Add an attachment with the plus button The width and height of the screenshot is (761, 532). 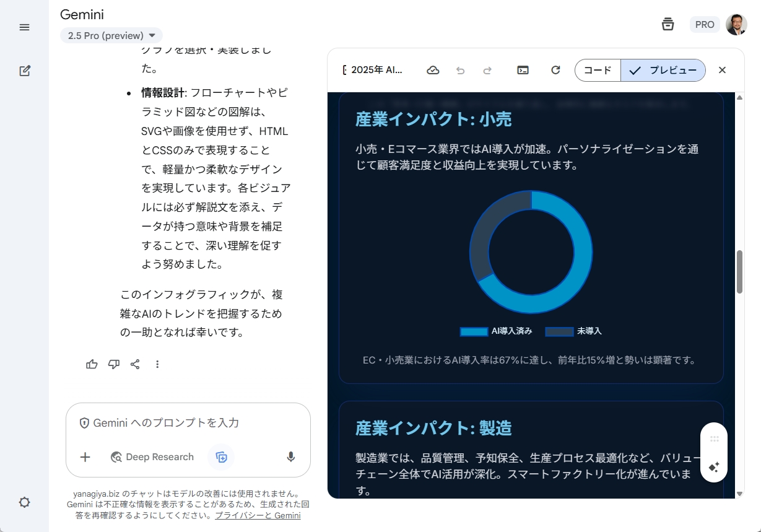coord(85,457)
